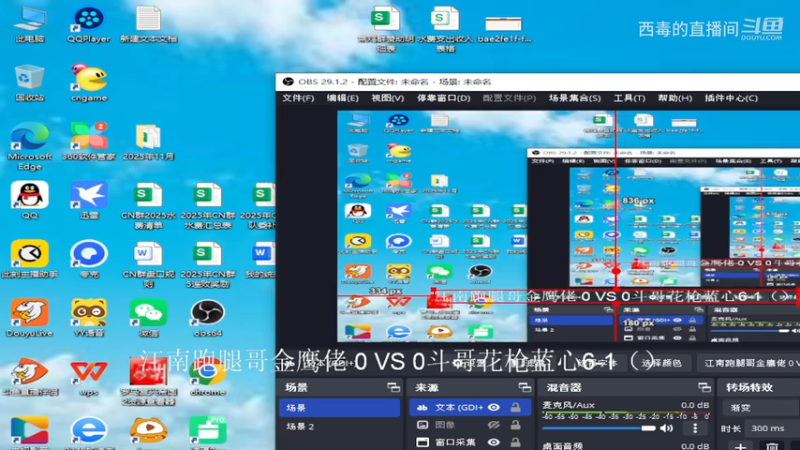Hide the 文本 (GDI+) source
Image resolution: width=800 pixels, height=450 pixels.
(x=494, y=407)
